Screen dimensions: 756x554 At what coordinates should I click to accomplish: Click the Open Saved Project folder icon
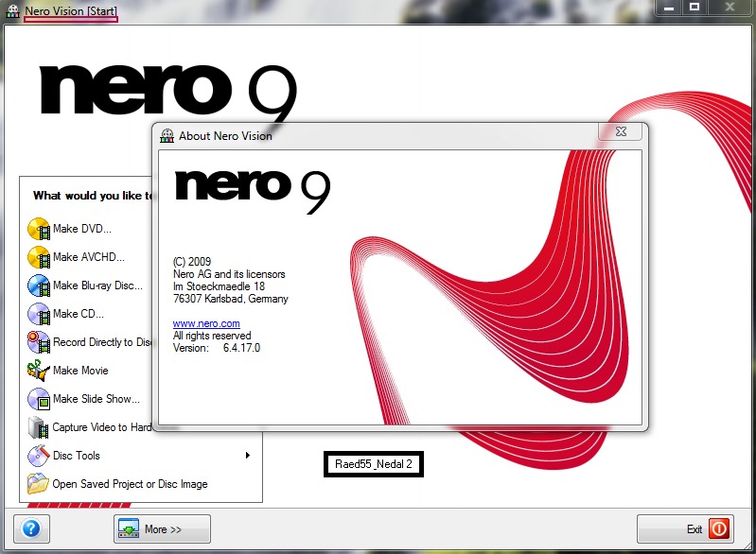pos(39,484)
